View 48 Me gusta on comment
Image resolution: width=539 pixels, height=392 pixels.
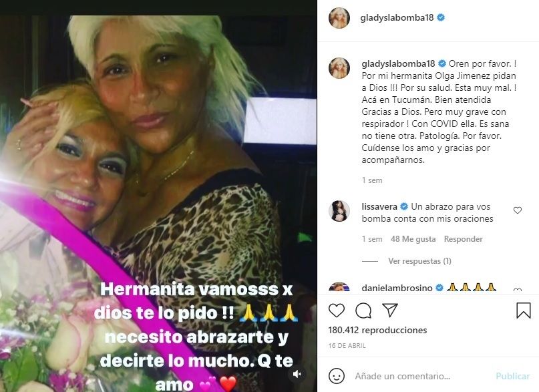point(413,239)
